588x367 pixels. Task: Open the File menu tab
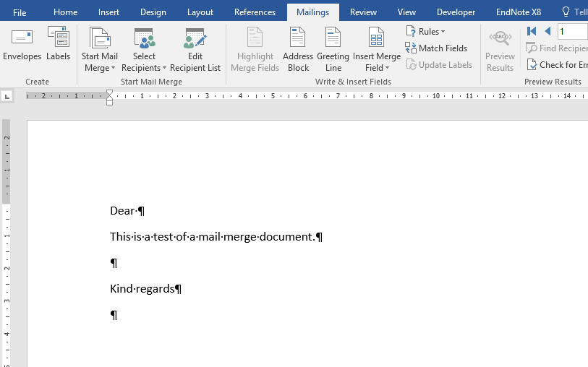point(20,12)
